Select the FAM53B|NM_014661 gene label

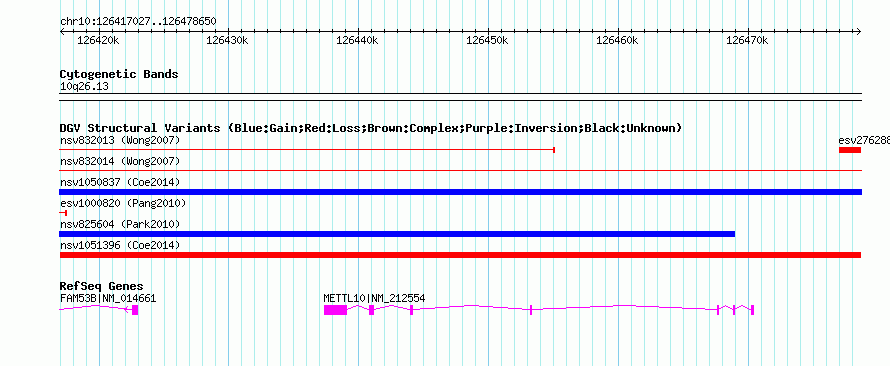pyautogui.click(x=108, y=298)
